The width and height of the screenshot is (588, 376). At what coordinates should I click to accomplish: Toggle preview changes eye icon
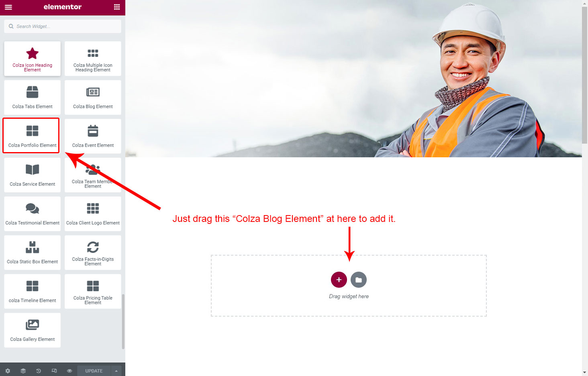point(69,371)
